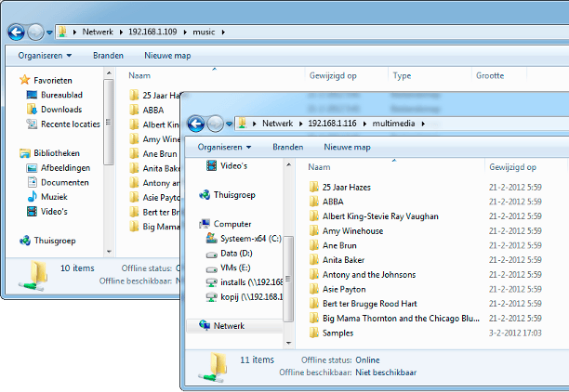The width and height of the screenshot is (569, 392).
Task: Click scroll down arrow in music sidebar
Action: [x=109, y=252]
